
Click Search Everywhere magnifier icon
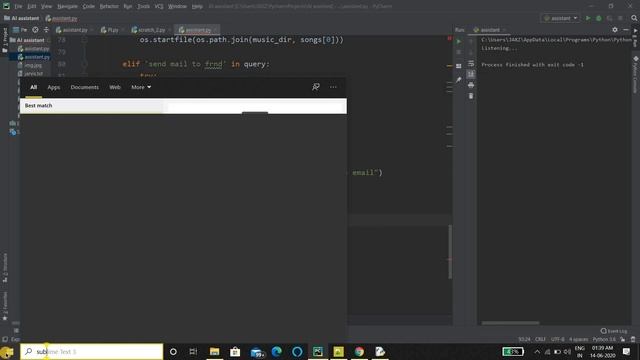click(x=634, y=18)
